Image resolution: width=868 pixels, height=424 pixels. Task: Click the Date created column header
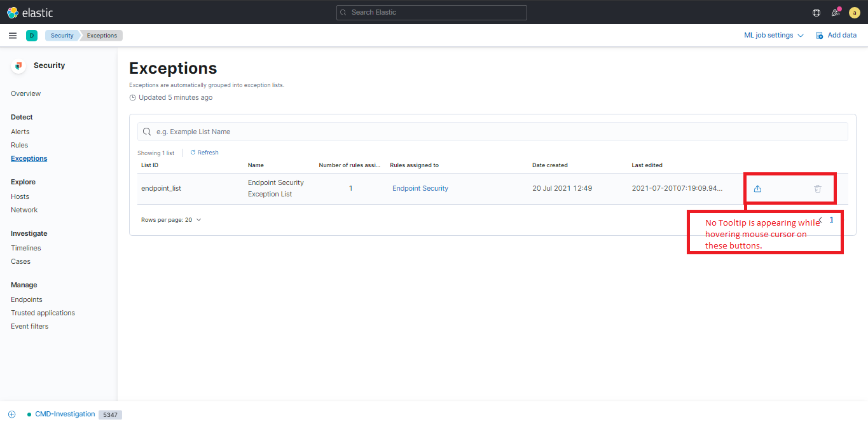coord(550,165)
